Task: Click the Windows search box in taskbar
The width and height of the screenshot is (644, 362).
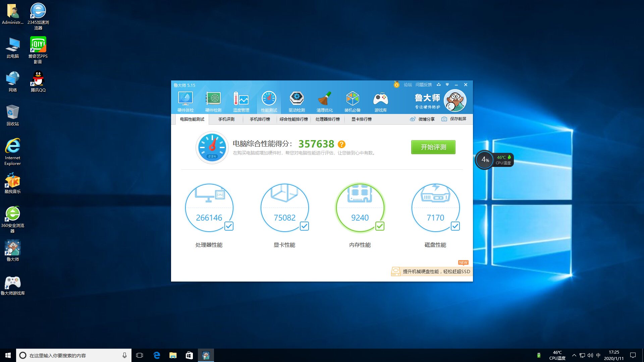Action: click(x=74, y=355)
